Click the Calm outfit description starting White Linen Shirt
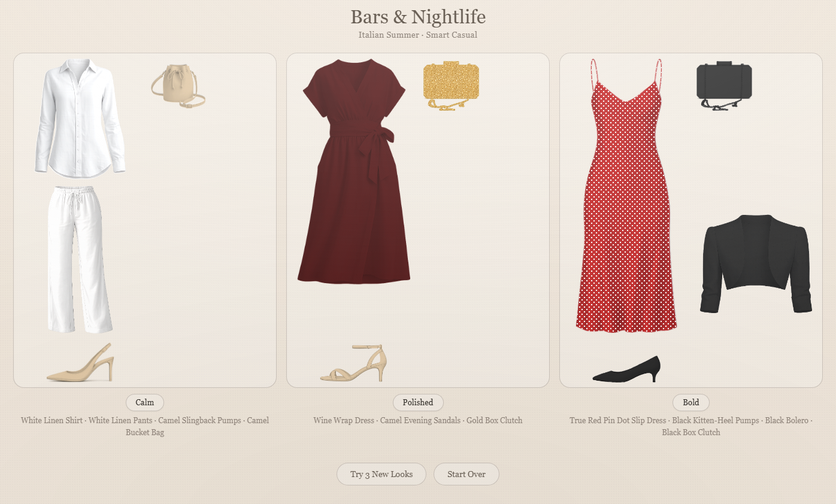836x504 pixels. tap(145, 426)
